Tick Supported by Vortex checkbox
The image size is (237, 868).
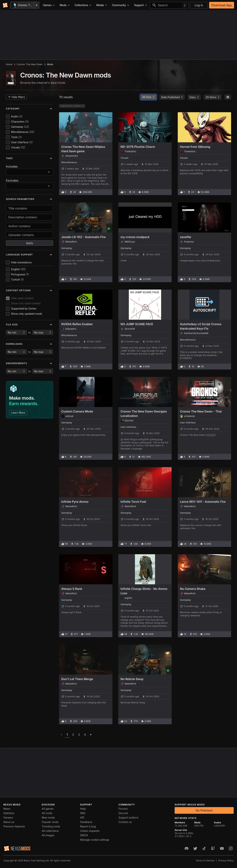(8, 309)
